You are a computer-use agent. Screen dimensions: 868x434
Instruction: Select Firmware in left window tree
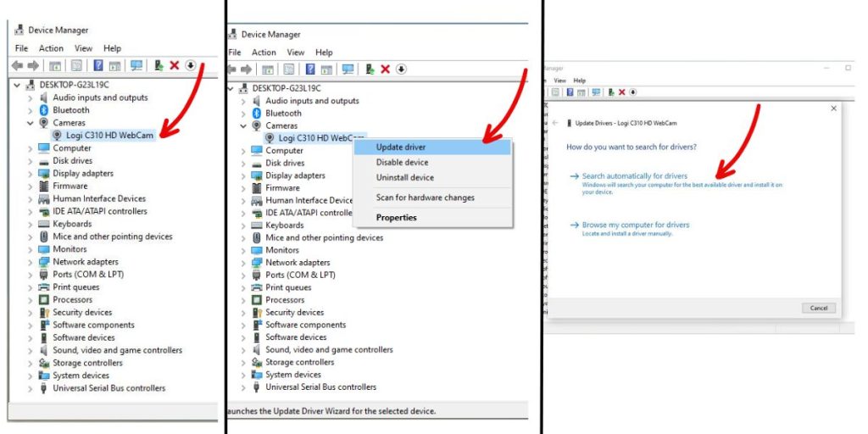pos(70,186)
